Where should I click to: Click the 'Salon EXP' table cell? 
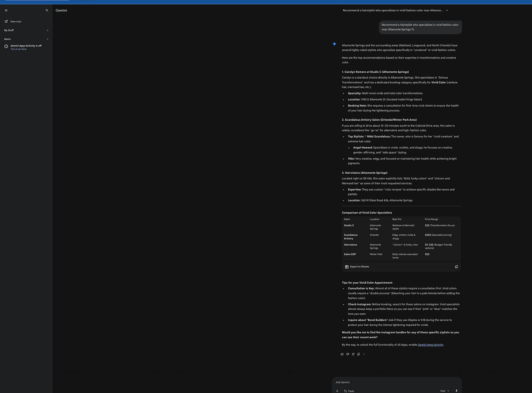pos(350,254)
